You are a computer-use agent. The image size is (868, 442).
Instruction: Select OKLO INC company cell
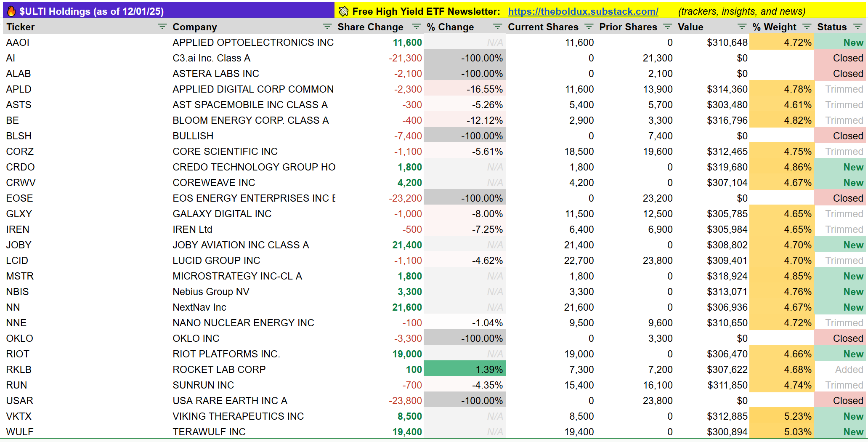tap(252, 338)
